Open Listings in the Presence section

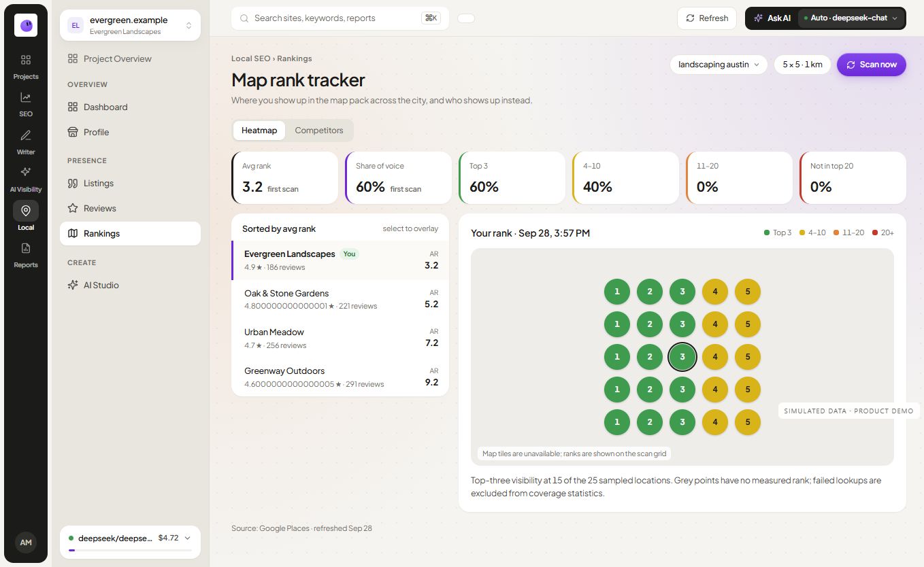(130, 184)
